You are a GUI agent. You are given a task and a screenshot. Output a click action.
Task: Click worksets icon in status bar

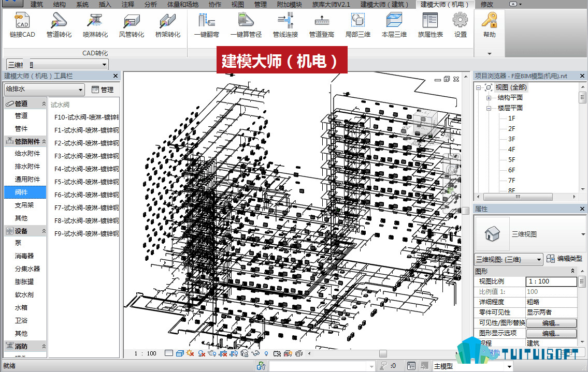coord(261,366)
